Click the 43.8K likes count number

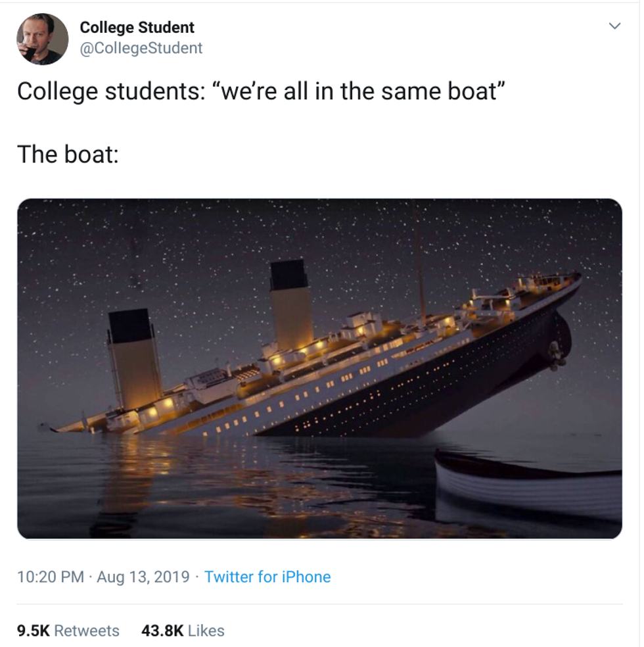coord(162,631)
